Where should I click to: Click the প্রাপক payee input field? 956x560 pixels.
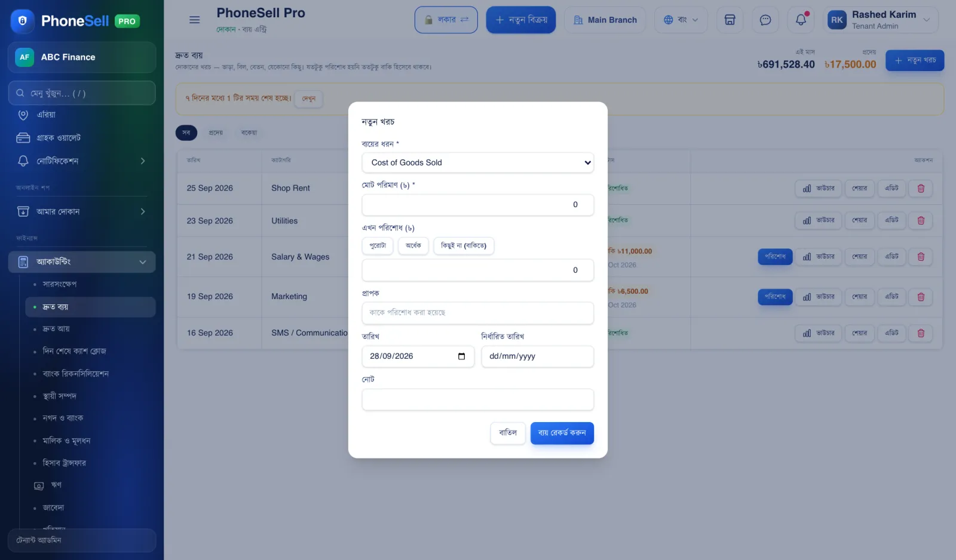click(477, 313)
